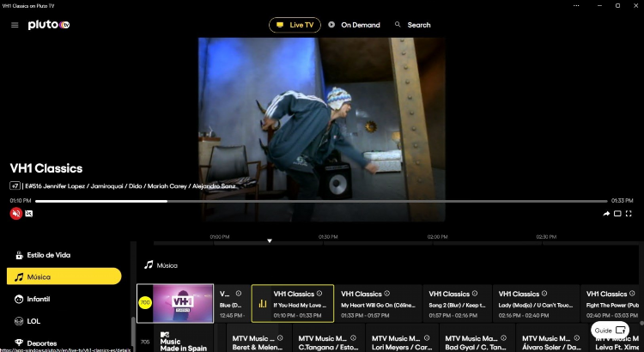Click the 01:33 PM end time label
The image size is (644, 352).
[623, 201]
